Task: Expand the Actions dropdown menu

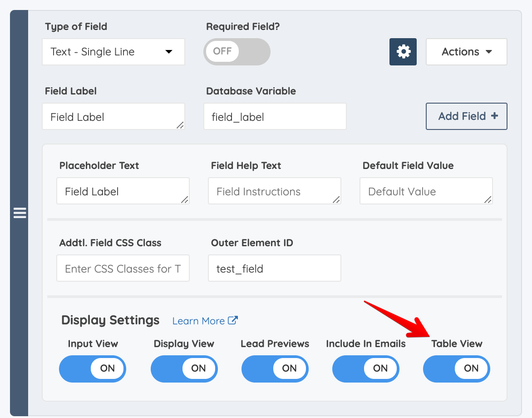Action: click(x=466, y=51)
